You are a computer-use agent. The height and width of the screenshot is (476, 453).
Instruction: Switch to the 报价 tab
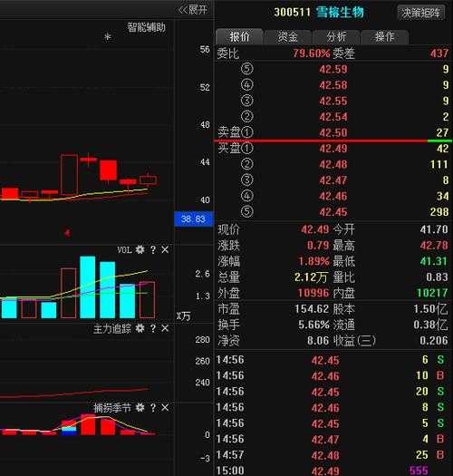click(x=239, y=37)
